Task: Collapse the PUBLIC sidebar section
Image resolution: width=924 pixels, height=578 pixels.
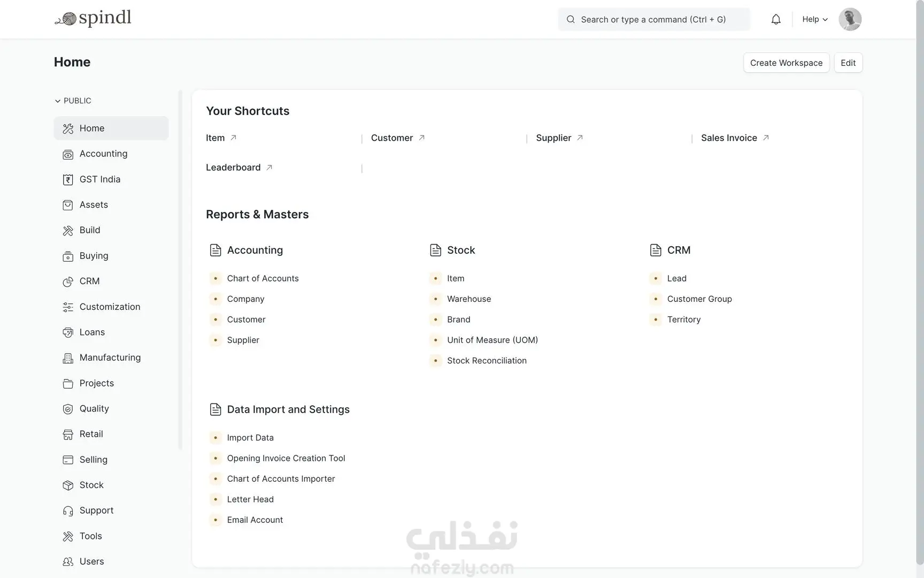Action: (x=73, y=101)
